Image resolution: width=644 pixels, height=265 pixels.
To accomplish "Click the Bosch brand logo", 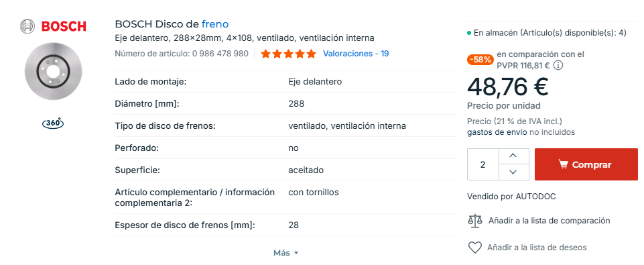I will (x=53, y=26).
